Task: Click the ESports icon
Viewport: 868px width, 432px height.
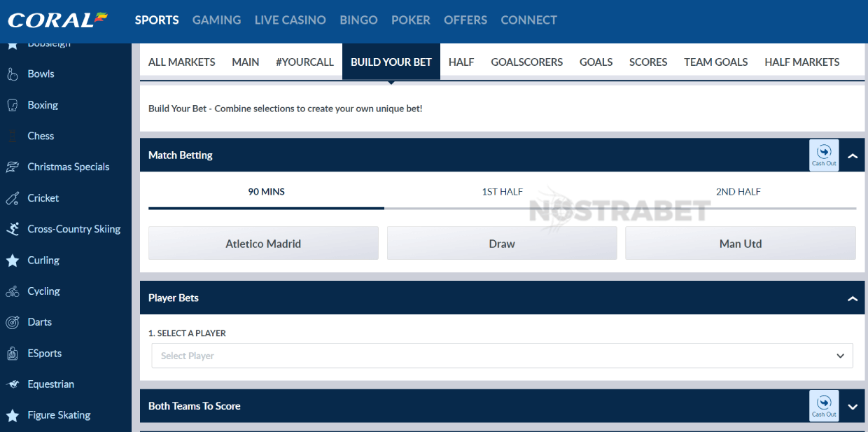Action: 12,354
